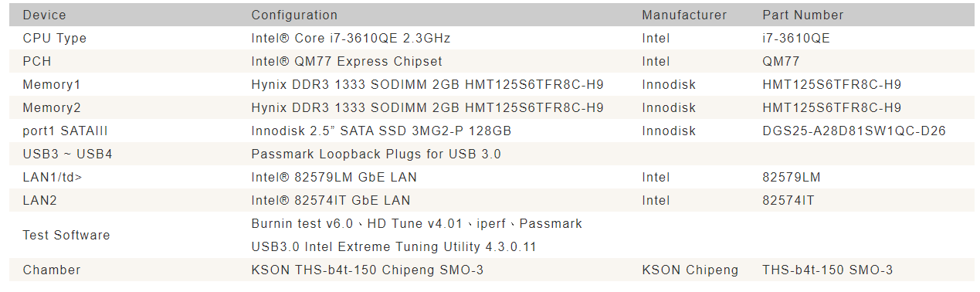The image size is (980, 292).
Task: Select the DGS25-A28D81SW1QC-D26 part number
Action: tap(853, 131)
